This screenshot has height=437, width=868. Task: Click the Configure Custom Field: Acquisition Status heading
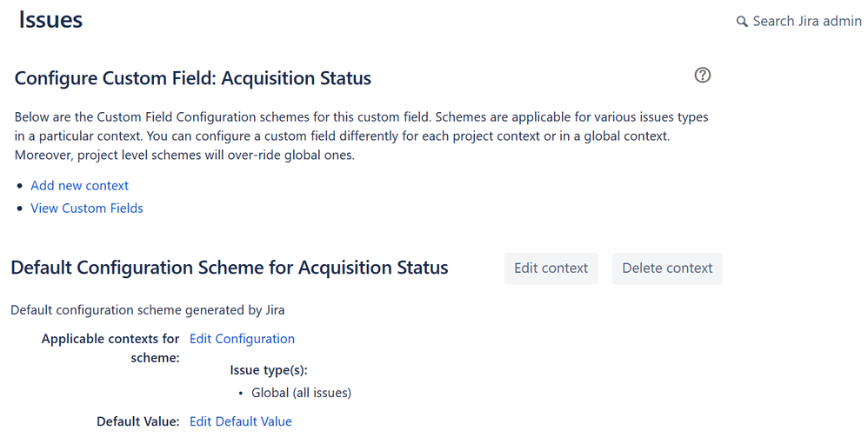click(193, 79)
